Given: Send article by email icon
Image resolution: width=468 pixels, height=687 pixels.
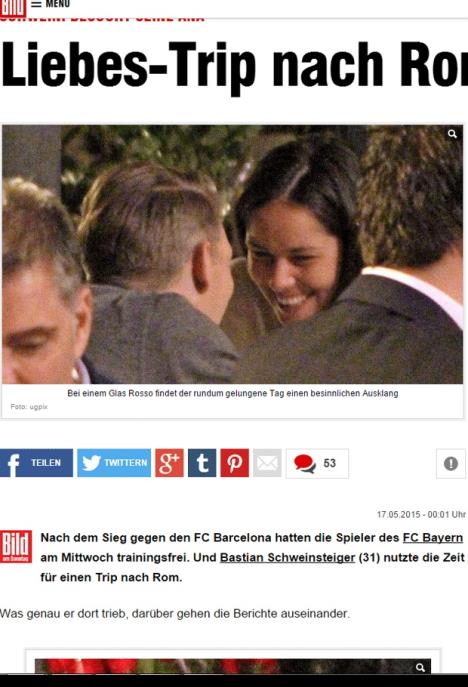Looking at the screenshot, I should pos(267,463).
